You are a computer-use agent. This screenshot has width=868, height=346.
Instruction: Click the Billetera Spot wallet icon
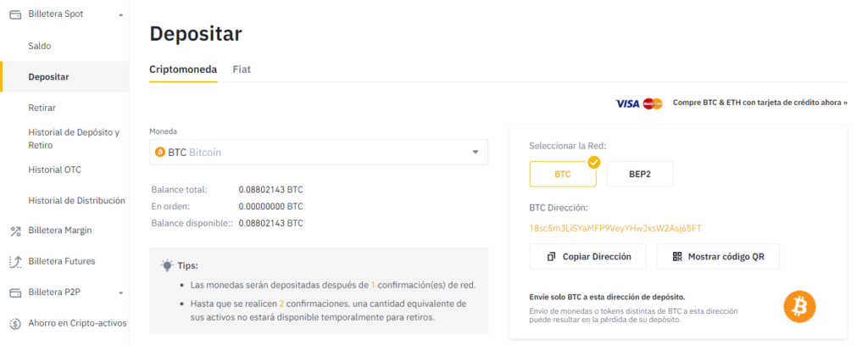click(15, 14)
